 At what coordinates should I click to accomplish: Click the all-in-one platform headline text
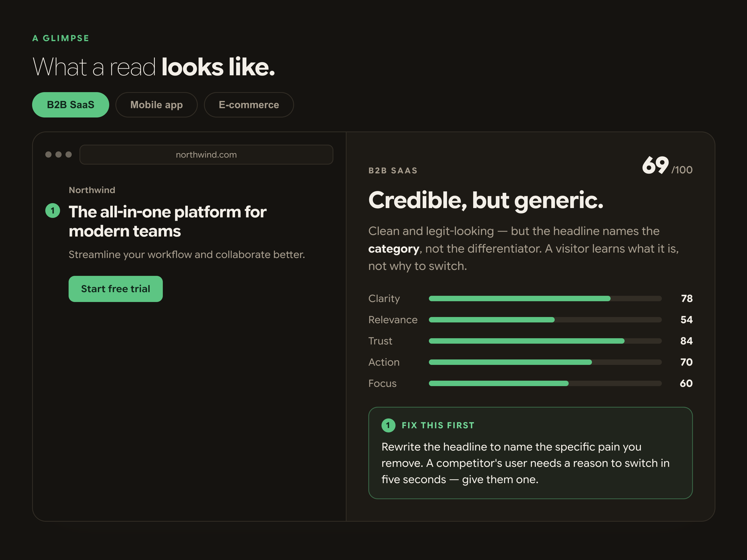click(167, 222)
